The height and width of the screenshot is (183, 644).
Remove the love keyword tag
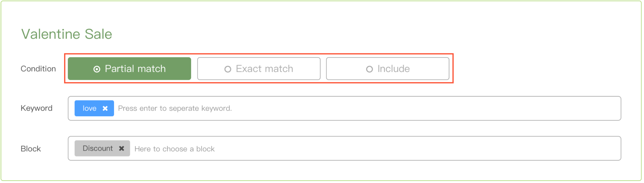pyautogui.click(x=105, y=108)
